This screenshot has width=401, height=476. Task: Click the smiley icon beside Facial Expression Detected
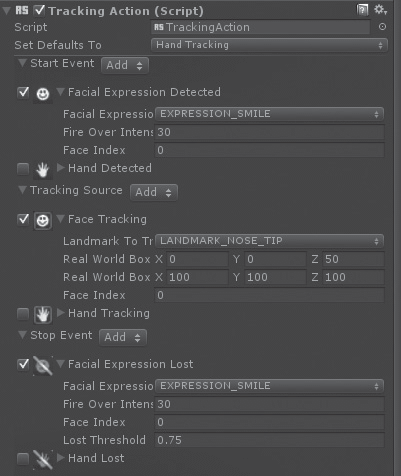[43, 94]
